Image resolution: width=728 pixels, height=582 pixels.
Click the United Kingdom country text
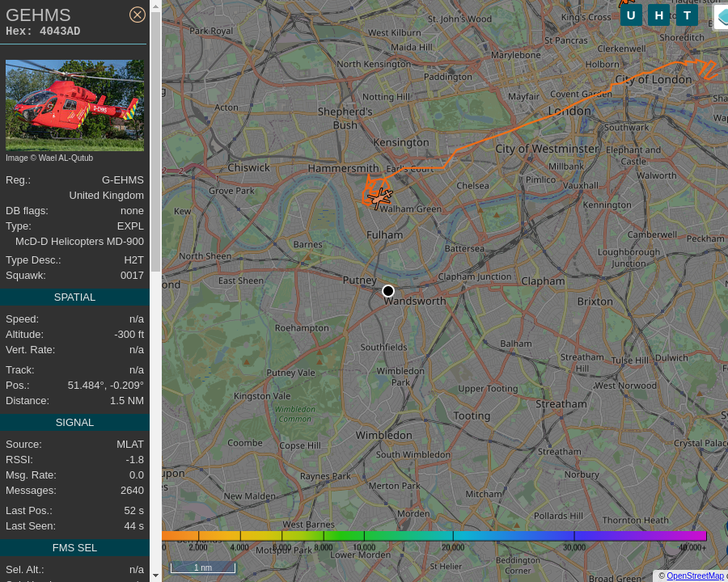coord(106,196)
